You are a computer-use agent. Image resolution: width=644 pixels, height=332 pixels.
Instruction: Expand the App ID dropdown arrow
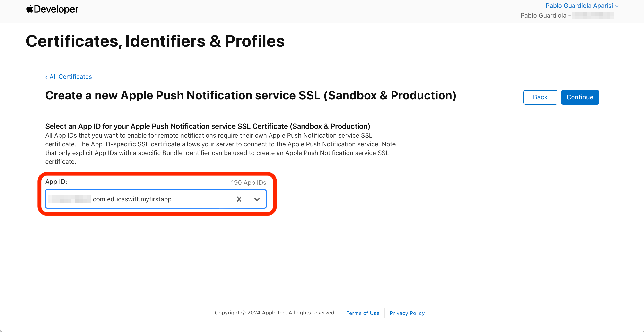(257, 199)
